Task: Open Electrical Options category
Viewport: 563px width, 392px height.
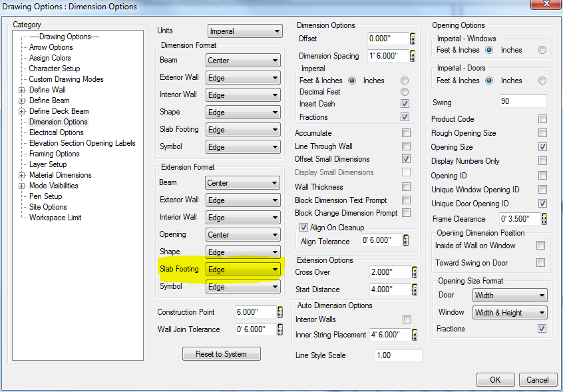Action: tap(57, 132)
